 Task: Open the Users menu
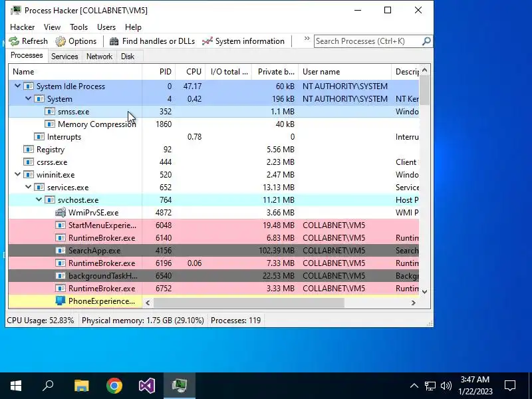(106, 27)
